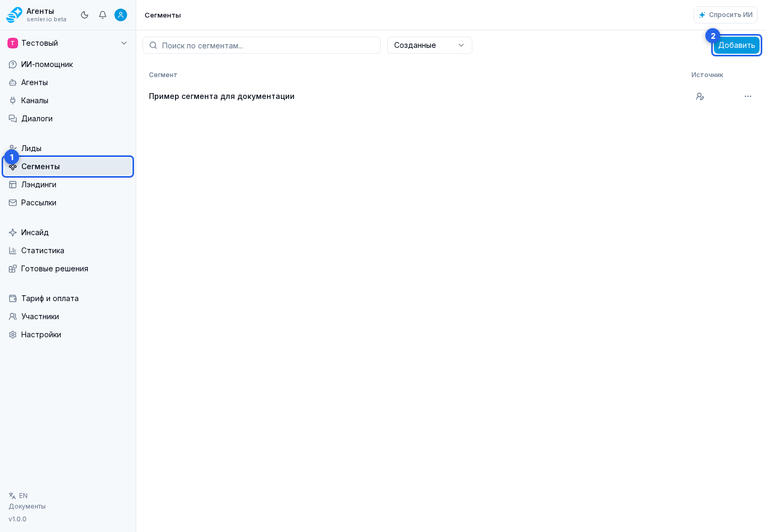Click the Участники people icon

tap(13, 317)
